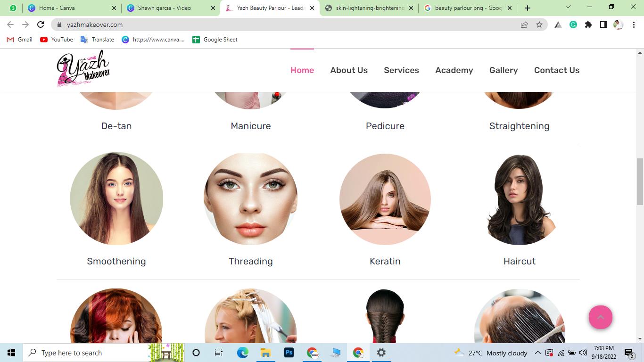644x362 pixels.
Task: Open the Services menu item
Action: point(401,70)
